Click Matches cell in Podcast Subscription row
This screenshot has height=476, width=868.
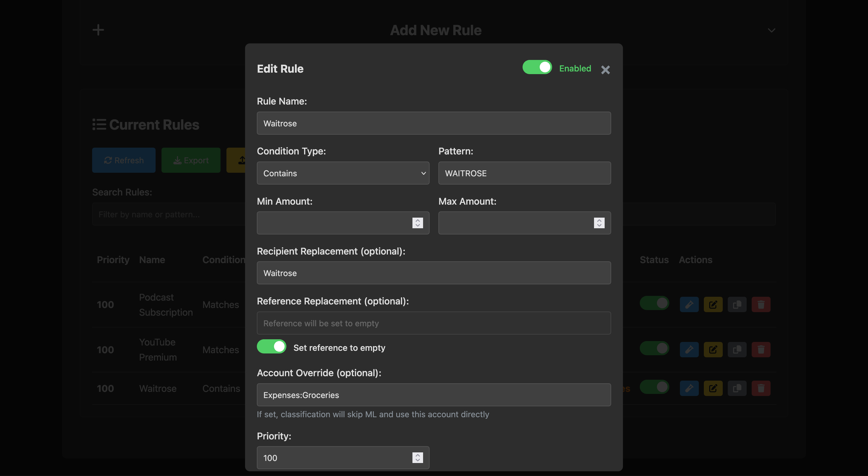coord(221,305)
